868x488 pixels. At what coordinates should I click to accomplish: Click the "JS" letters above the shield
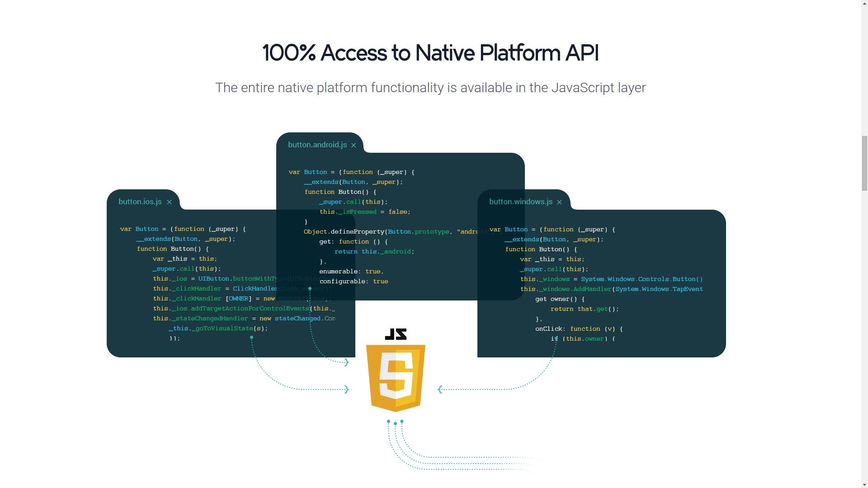[x=396, y=334]
